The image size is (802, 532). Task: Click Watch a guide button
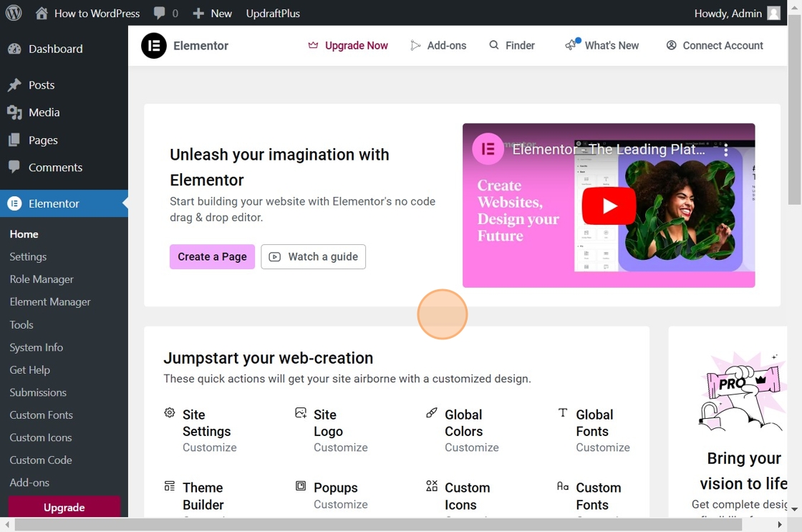tap(313, 257)
